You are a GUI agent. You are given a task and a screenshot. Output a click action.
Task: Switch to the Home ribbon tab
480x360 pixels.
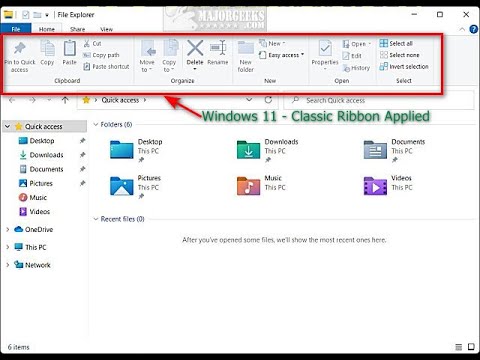point(47,29)
